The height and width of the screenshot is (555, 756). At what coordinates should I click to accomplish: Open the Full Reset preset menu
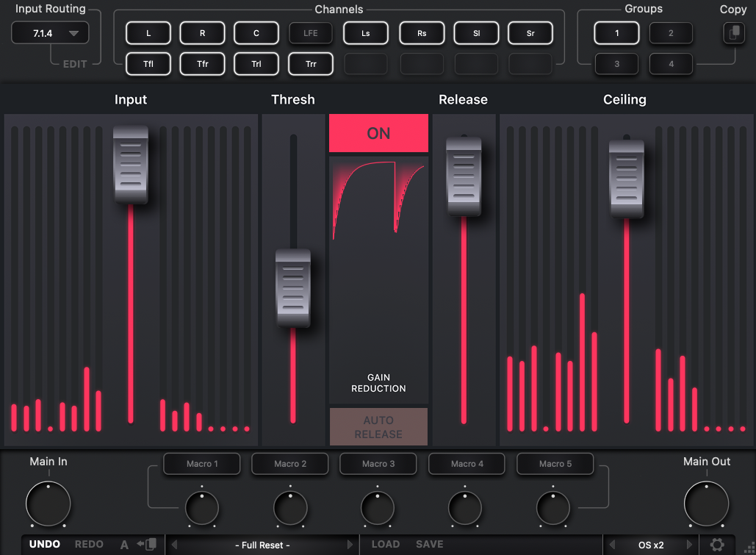point(262,545)
